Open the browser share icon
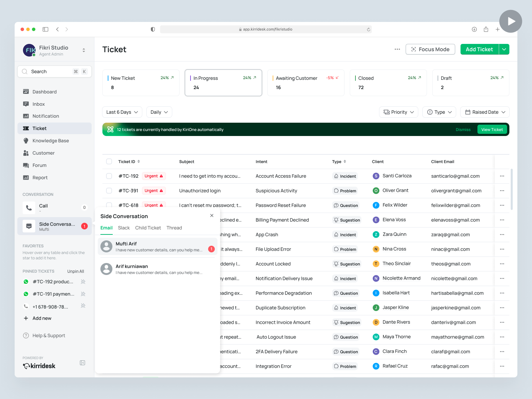Viewport: 532px width, 399px height. [486, 29]
